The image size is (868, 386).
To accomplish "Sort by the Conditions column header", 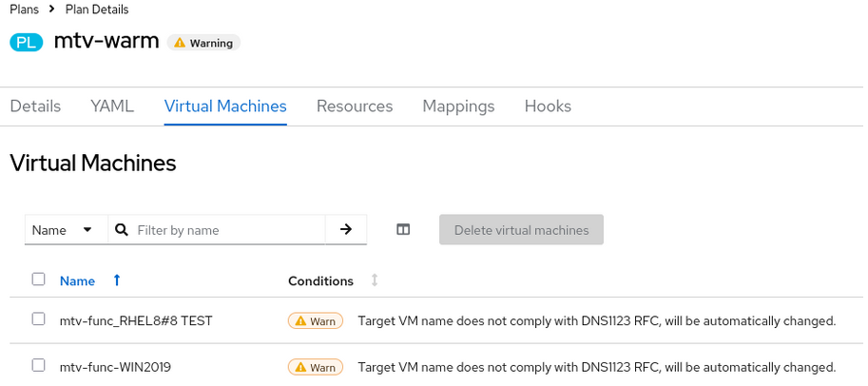I will (320, 280).
